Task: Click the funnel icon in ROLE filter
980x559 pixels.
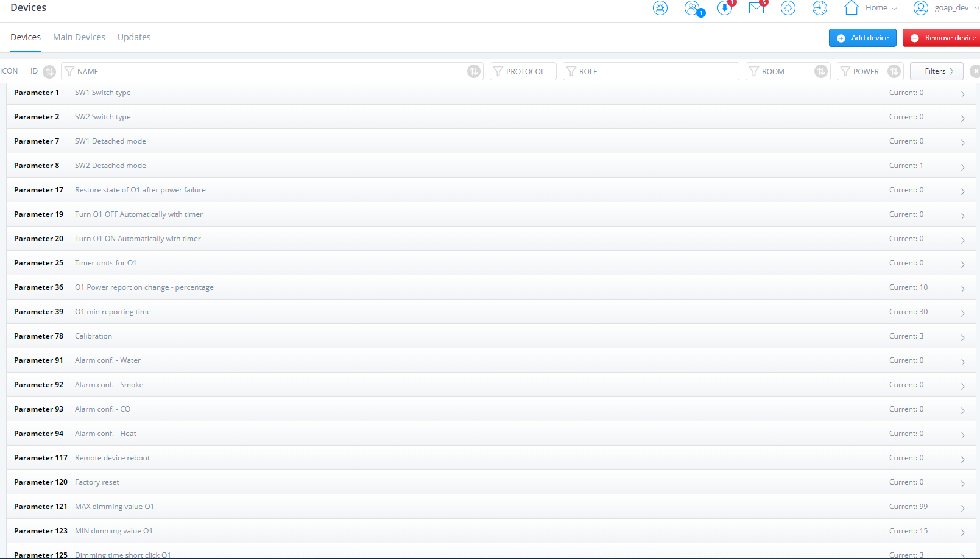Action: 571,71
